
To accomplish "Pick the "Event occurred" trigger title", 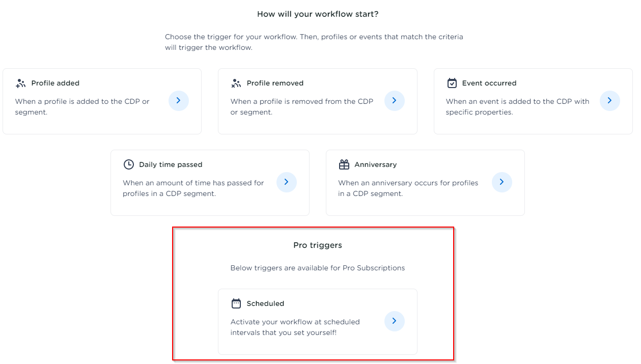I will click(489, 83).
